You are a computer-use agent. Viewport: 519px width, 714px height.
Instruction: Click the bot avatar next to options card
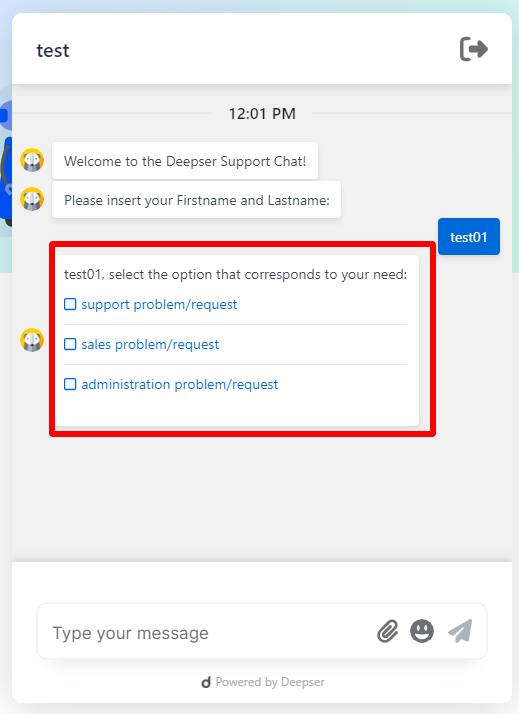coord(32,340)
